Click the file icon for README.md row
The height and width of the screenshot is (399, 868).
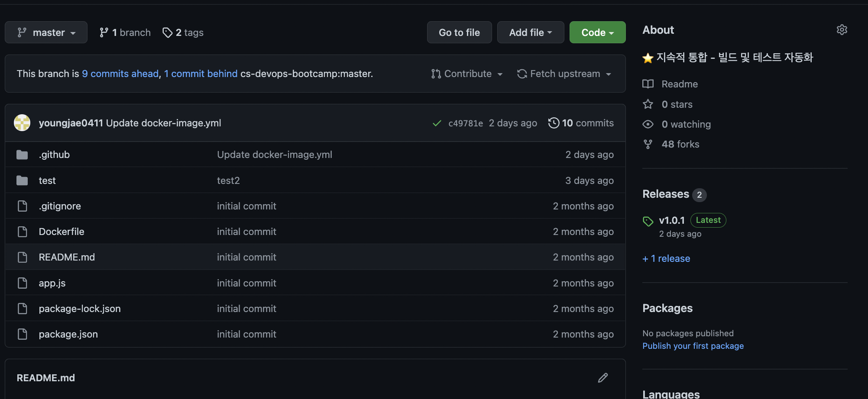tap(22, 257)
